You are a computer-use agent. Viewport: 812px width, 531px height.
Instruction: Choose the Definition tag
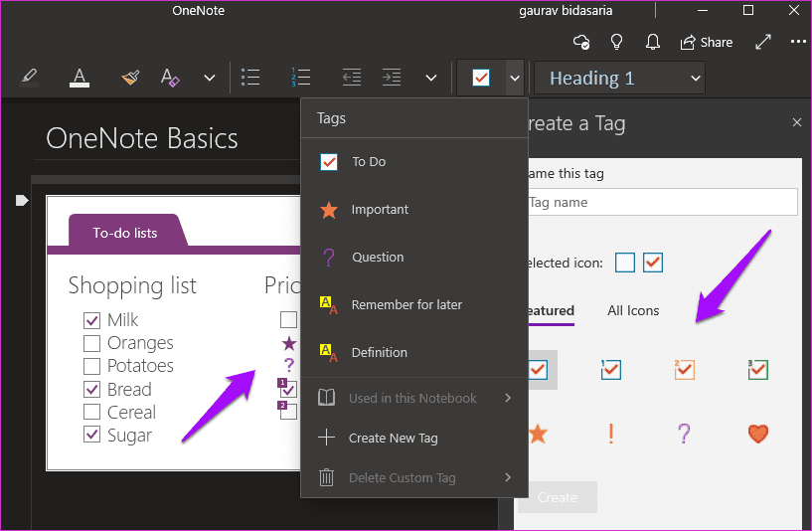(x=414, y=352)
